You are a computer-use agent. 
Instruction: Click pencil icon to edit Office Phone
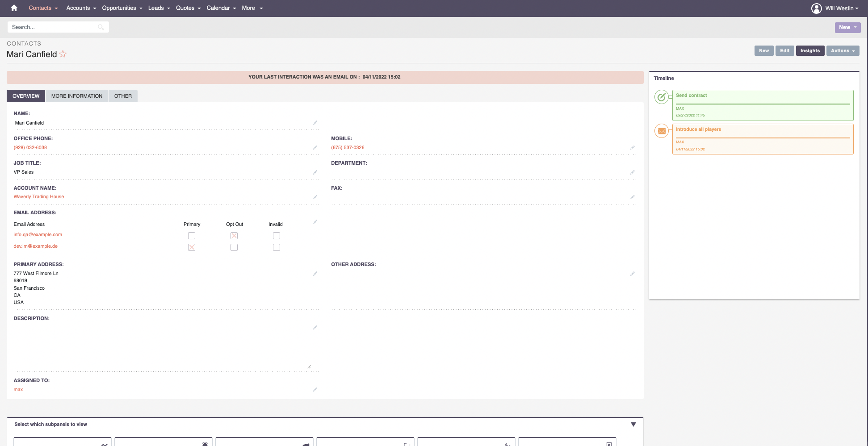pos(315,147)
